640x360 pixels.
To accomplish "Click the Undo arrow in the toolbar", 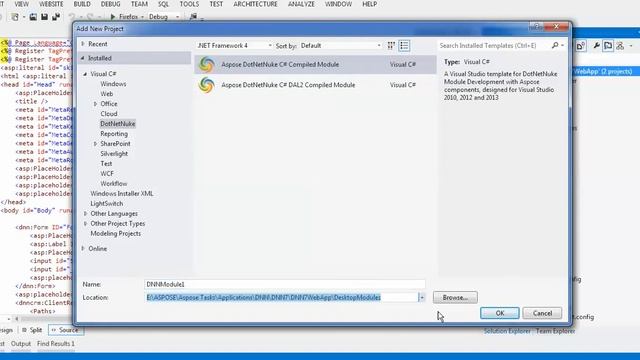I will (72, 17).
